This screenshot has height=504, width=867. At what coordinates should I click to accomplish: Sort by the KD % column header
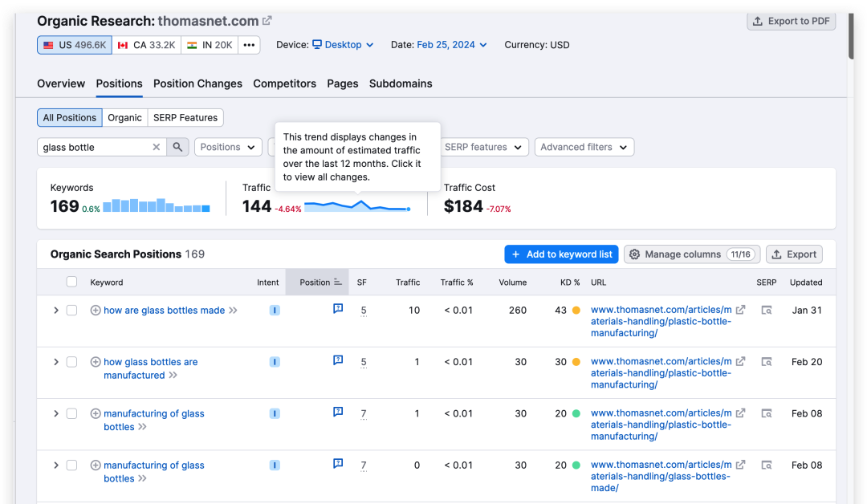570,282
